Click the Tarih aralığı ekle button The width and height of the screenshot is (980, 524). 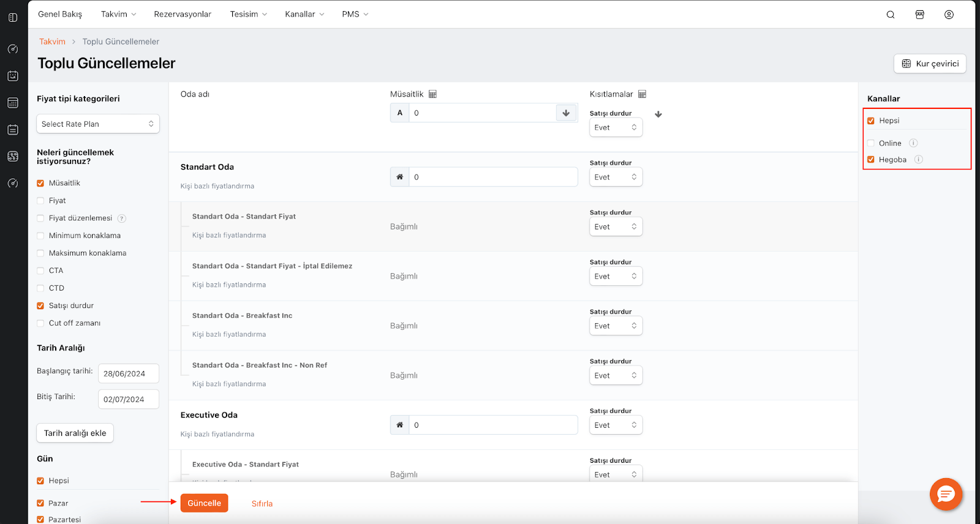[x=75, y=433]
